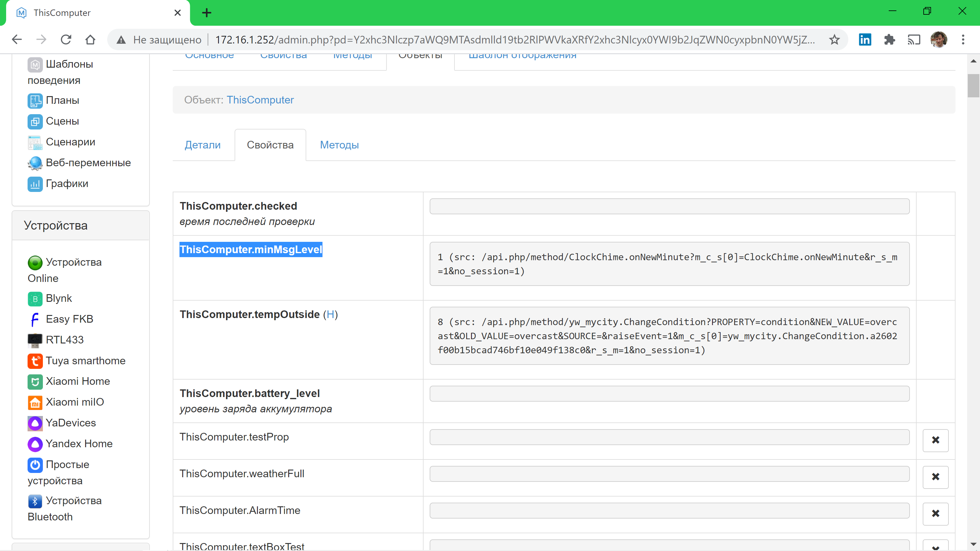Open history link (H) for tempOutside

331,314
